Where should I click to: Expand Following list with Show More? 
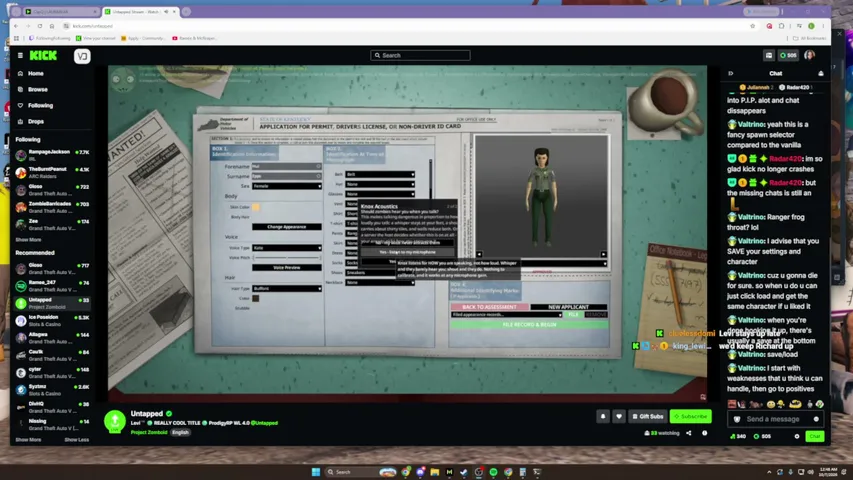coord(28,239)
